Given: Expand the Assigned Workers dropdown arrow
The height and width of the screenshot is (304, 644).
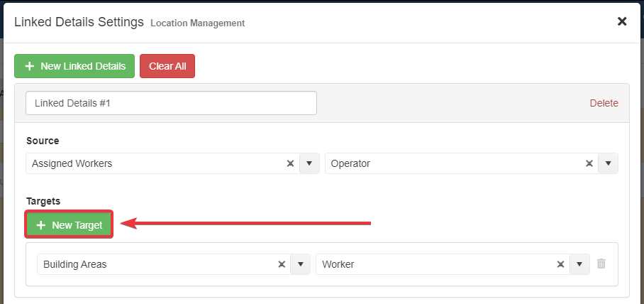Looking at the screenshot, I should coord(309,163).
